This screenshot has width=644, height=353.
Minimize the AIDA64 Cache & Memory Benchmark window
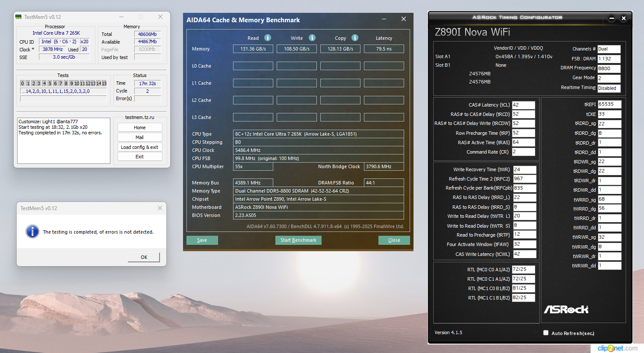coord(384,19)
